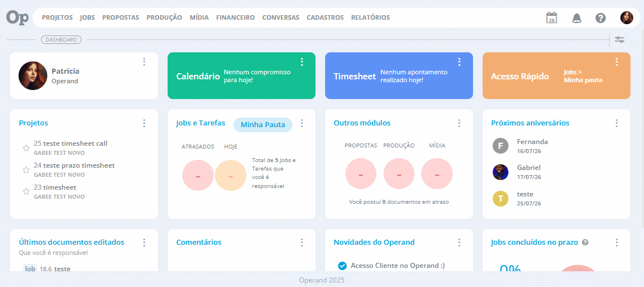
Task: Open project 25 teste timesheet call
Action: point(70,143)
